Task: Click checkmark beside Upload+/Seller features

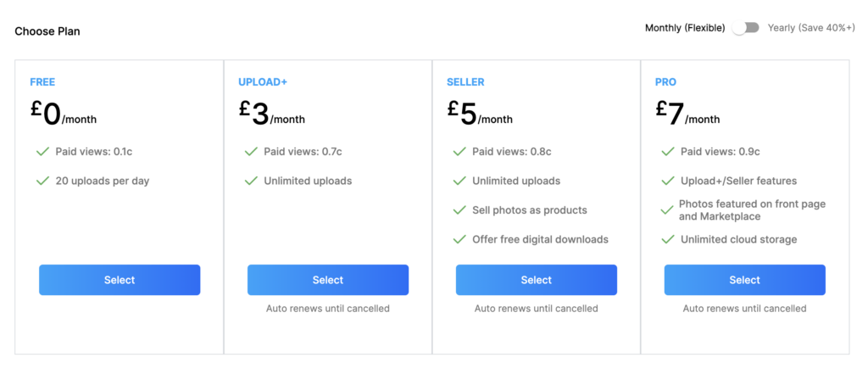Action: 668,181
